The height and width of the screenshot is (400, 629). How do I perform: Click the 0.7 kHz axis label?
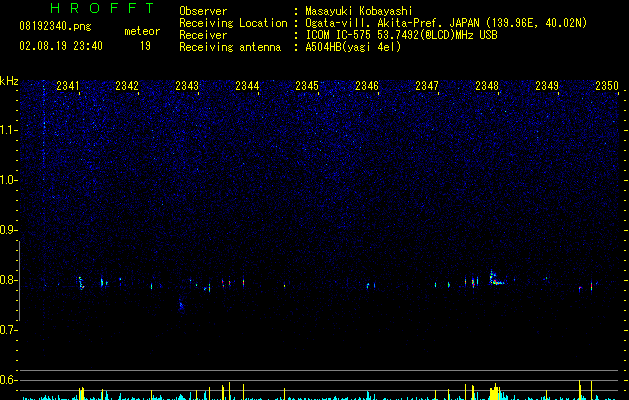coord(8,330)
